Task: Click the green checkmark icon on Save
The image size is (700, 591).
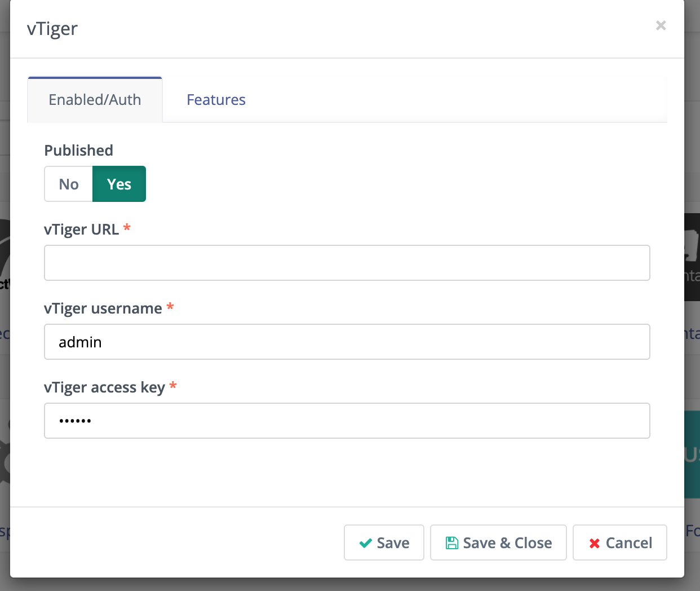Action: click(365, 543)
